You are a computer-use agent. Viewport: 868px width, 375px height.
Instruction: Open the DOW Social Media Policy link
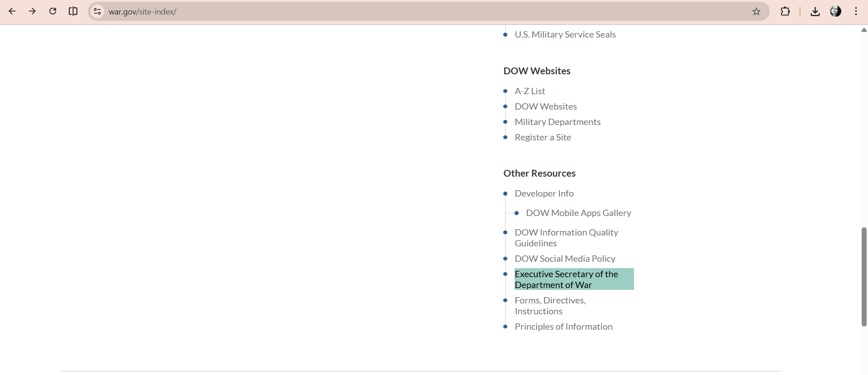(565, 259)
